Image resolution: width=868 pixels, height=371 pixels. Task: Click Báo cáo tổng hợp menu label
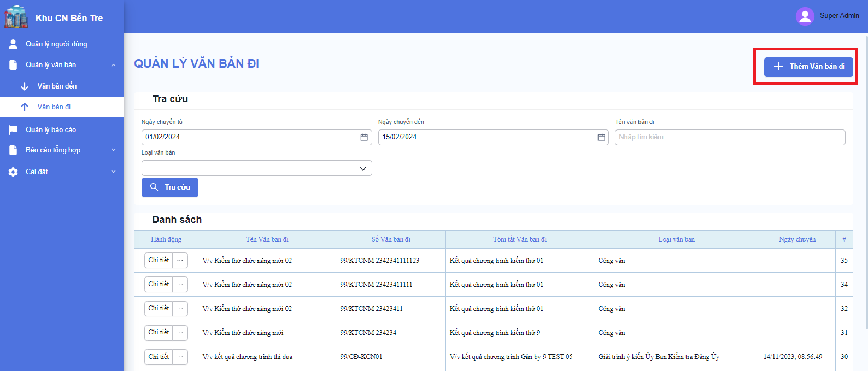53,150
